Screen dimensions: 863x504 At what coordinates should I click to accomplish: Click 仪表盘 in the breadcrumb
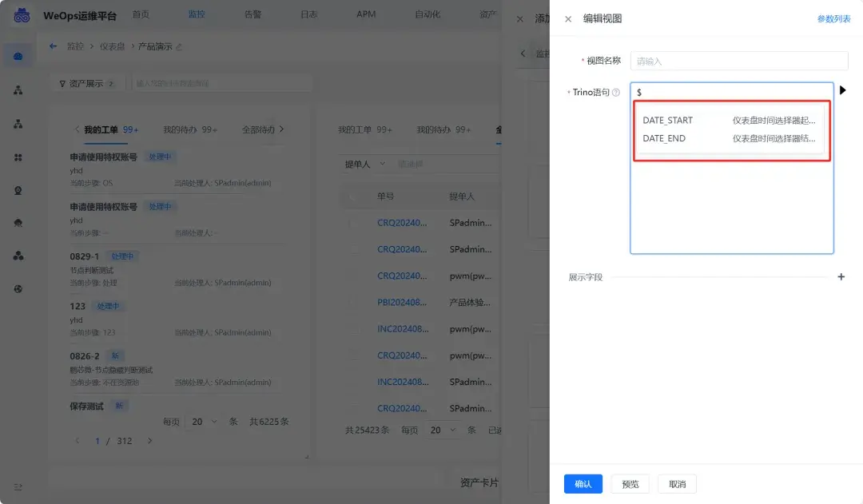pyautogui.click(x=113, y=46)
